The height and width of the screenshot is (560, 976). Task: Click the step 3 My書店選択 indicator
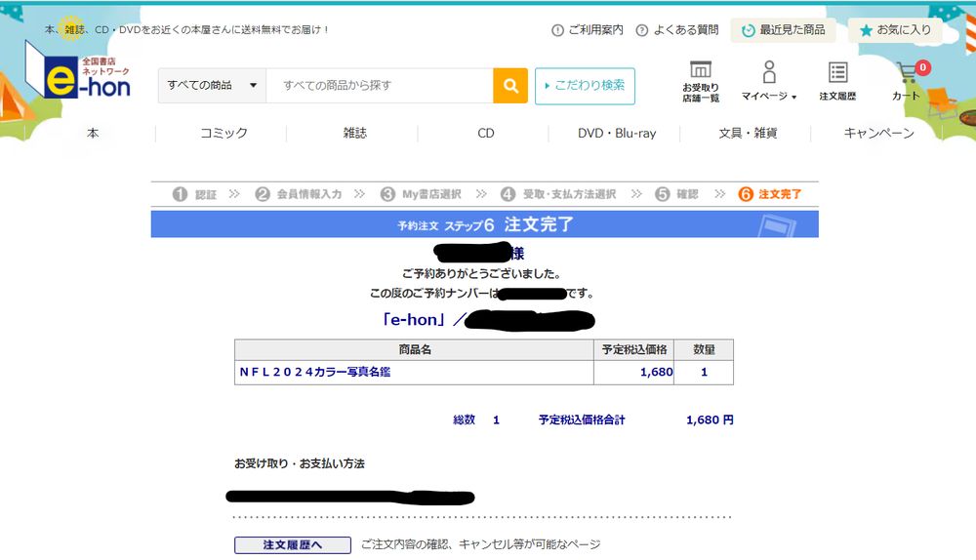tap(421, 194)
